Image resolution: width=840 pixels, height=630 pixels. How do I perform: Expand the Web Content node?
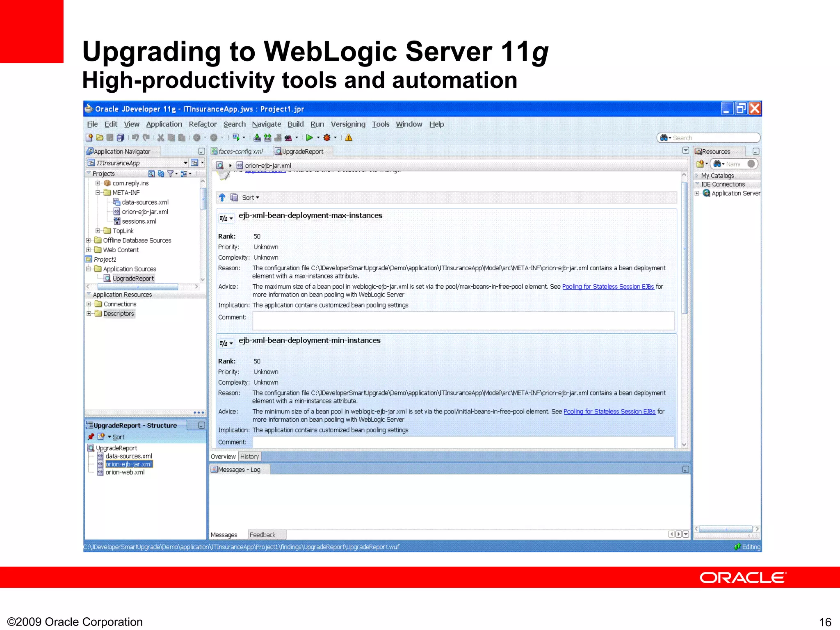(89, 250)
